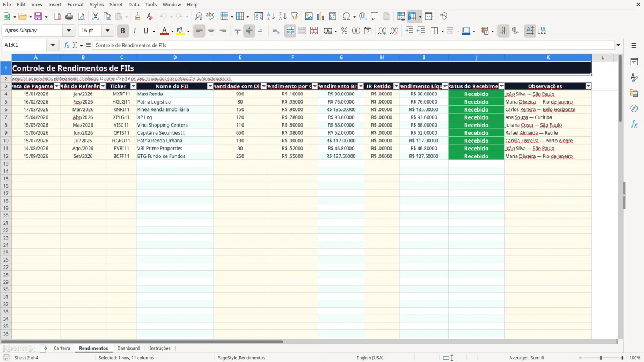Switch to the Dashboard sheet tab
Screen dimensions: 644x362
128,349
